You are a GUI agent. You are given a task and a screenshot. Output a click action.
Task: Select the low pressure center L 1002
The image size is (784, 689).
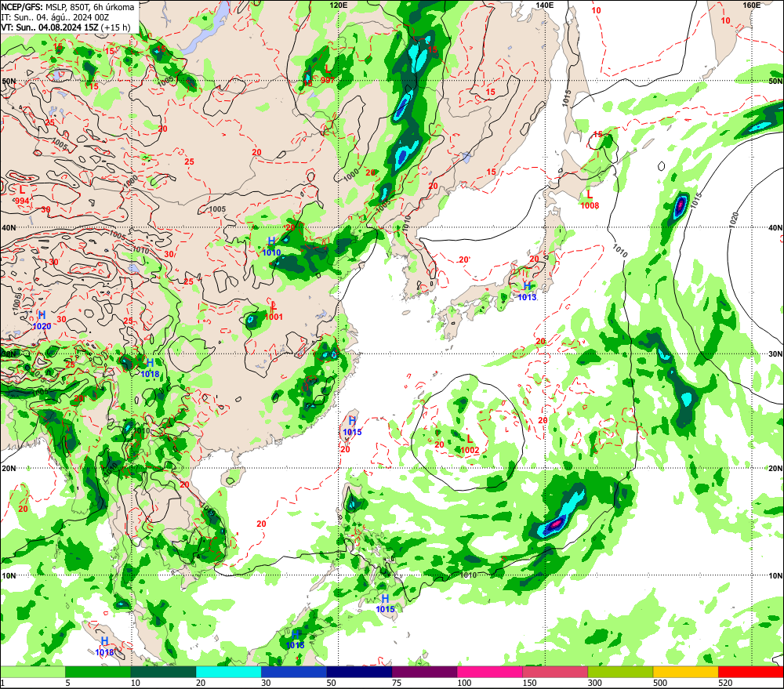tap(470, 444)
